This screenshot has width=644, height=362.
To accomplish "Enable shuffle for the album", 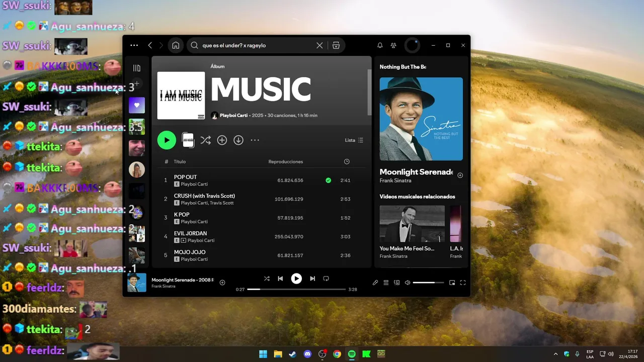I will click(x=205, y=140).
